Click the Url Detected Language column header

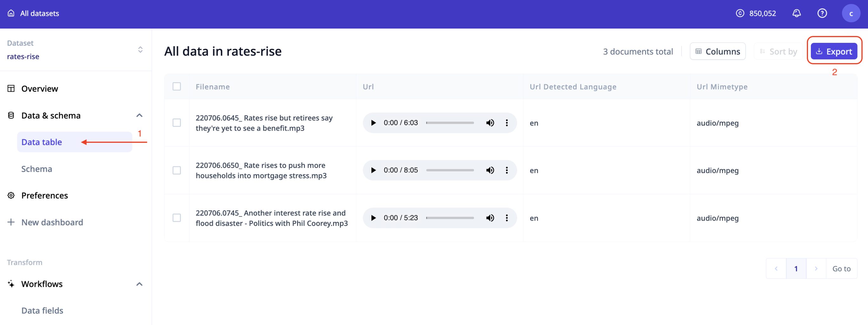click(x=573, y=87)
